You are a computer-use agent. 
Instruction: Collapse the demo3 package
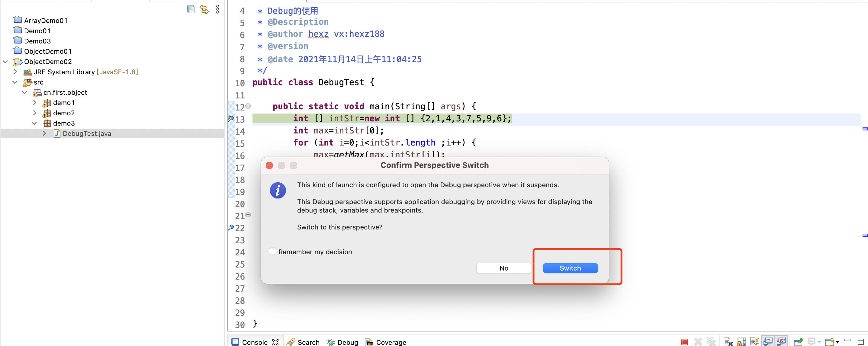pyautogui.click(x=34, y=123)
